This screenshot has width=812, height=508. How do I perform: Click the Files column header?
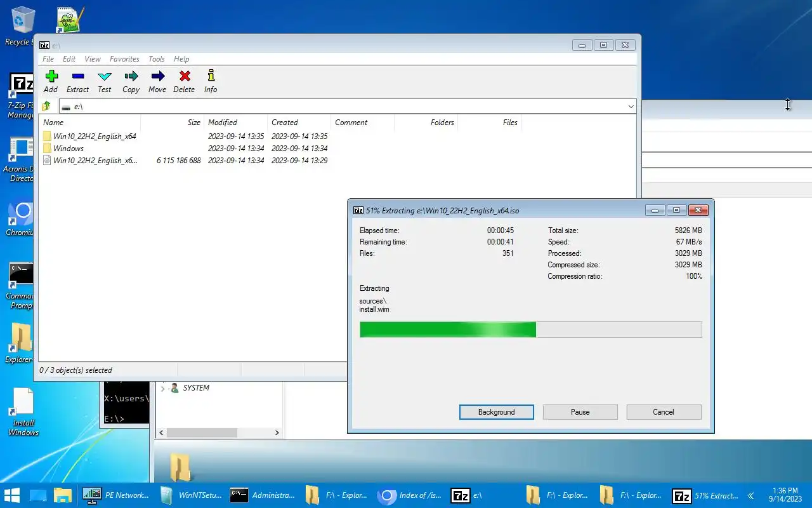pyautogui.click(x=489, y=123)
